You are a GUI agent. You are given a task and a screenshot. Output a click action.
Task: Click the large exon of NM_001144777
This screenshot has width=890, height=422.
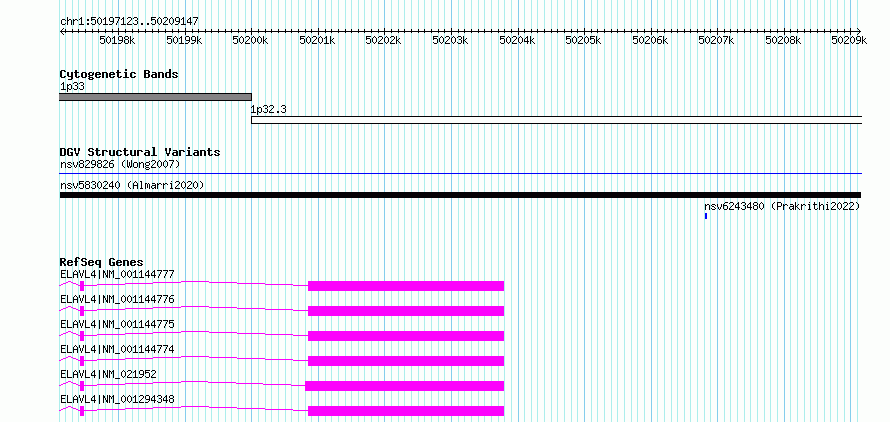coord(406,286)
